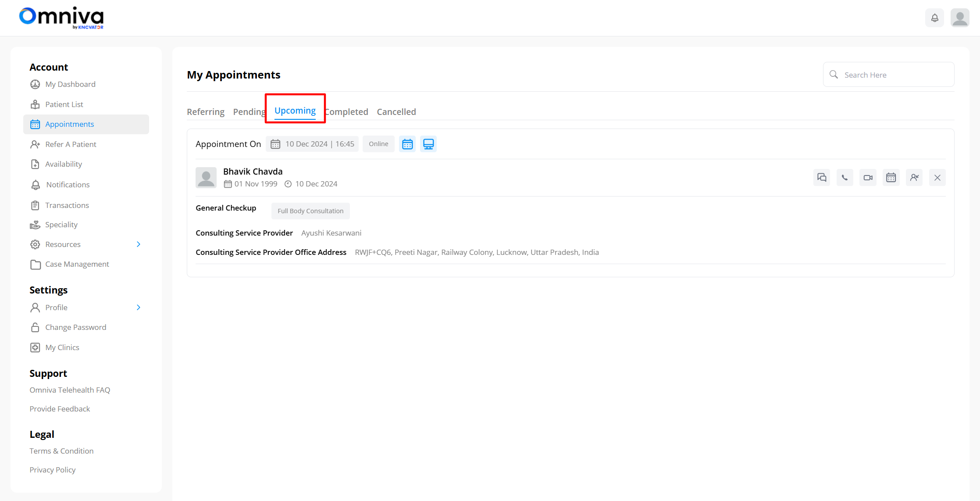Click the refer patient icon in appointment row

click(x=914, y=178)
